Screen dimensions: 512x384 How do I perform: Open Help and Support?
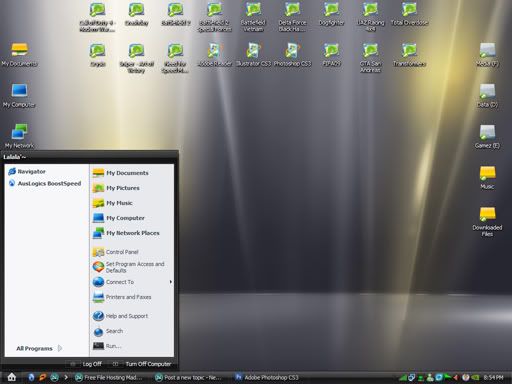132,316
